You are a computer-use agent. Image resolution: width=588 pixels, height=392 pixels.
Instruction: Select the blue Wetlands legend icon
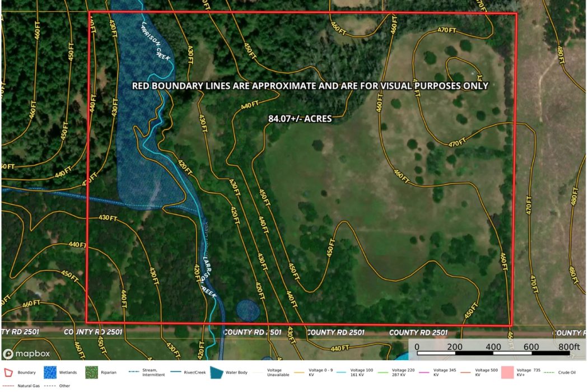point(50,372)
